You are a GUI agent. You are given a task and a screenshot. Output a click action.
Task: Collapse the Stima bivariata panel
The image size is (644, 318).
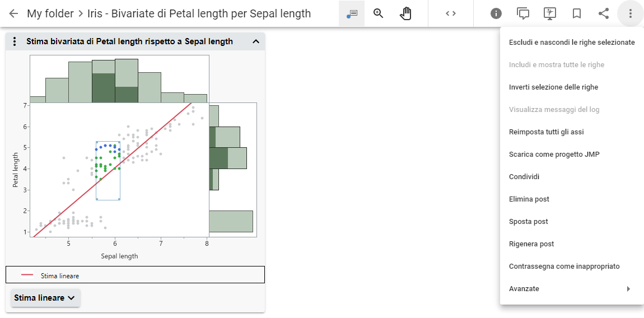[x=256, y=41]
